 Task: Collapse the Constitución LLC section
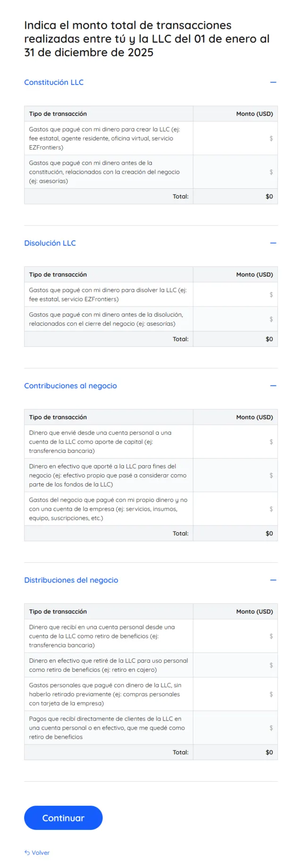[x=273, y=83]
